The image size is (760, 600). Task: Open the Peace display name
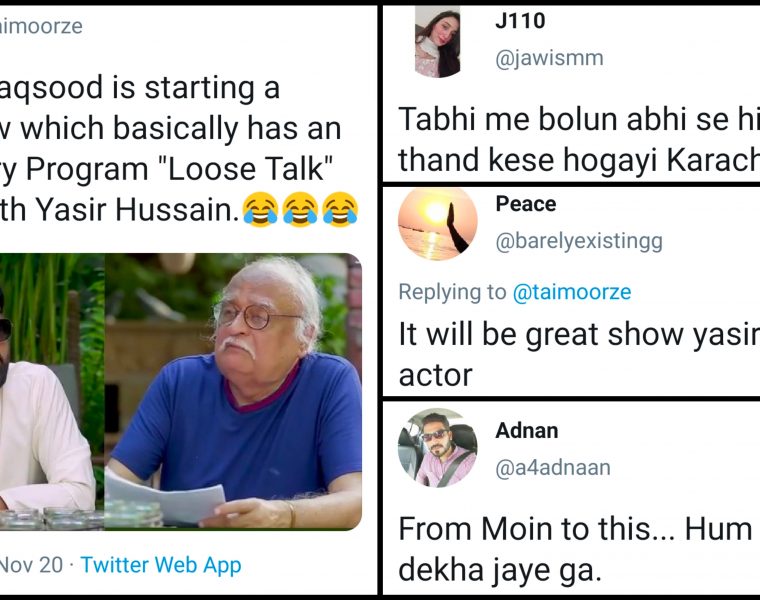point(525,204)
